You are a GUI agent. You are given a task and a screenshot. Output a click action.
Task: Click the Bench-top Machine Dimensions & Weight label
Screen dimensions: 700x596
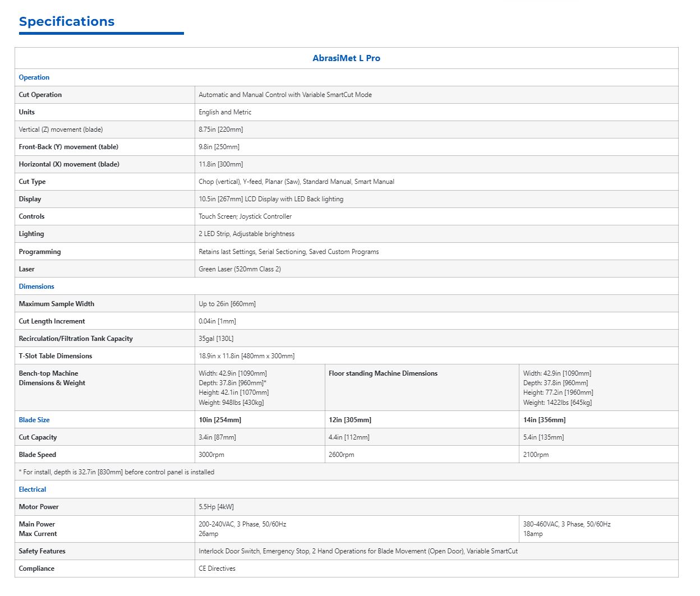(x=52, y=378)
